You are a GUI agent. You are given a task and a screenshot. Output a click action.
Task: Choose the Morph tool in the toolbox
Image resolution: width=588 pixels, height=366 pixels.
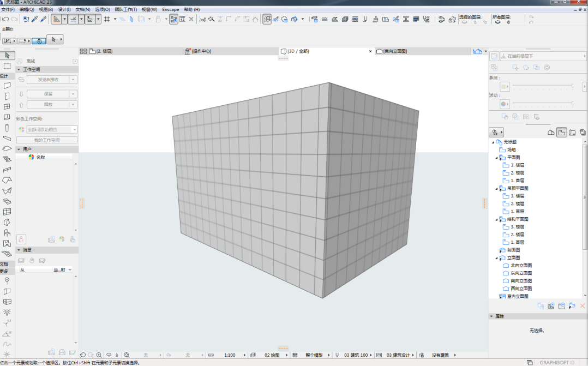pos(7,223)
